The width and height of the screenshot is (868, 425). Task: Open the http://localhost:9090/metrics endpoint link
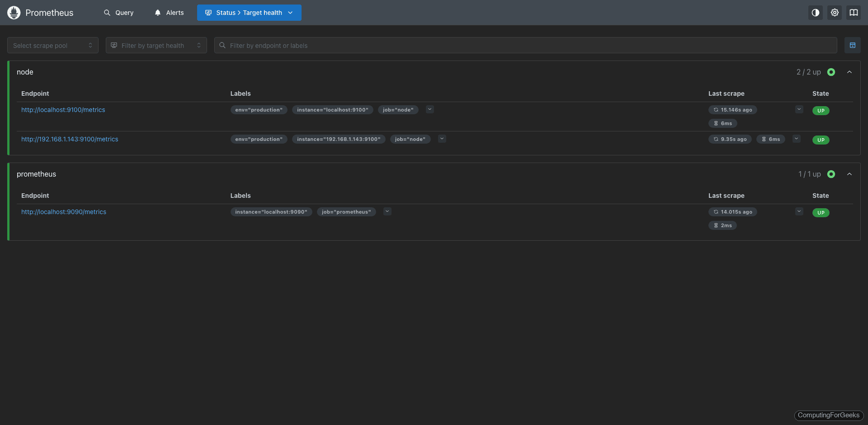pyautogui.click(x=63, y=211)
